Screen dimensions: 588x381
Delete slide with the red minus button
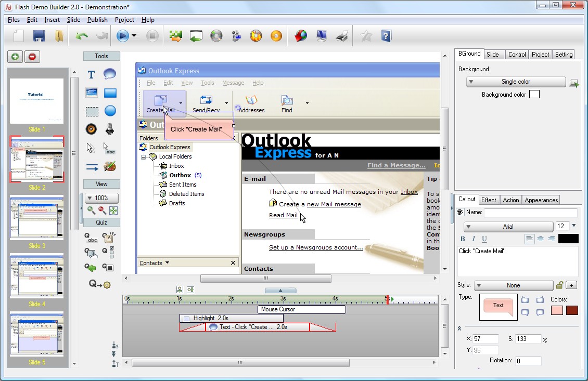32,57
